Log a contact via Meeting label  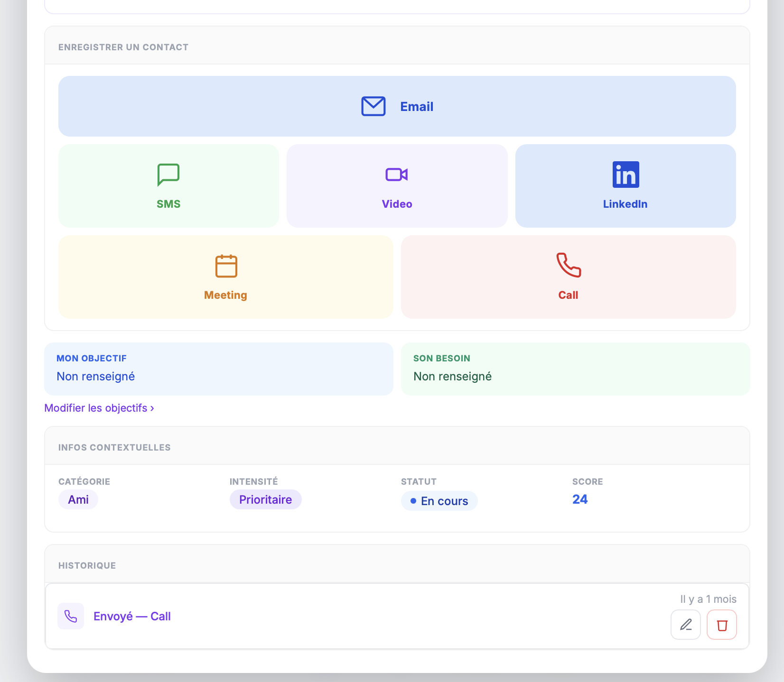point(225,295)
